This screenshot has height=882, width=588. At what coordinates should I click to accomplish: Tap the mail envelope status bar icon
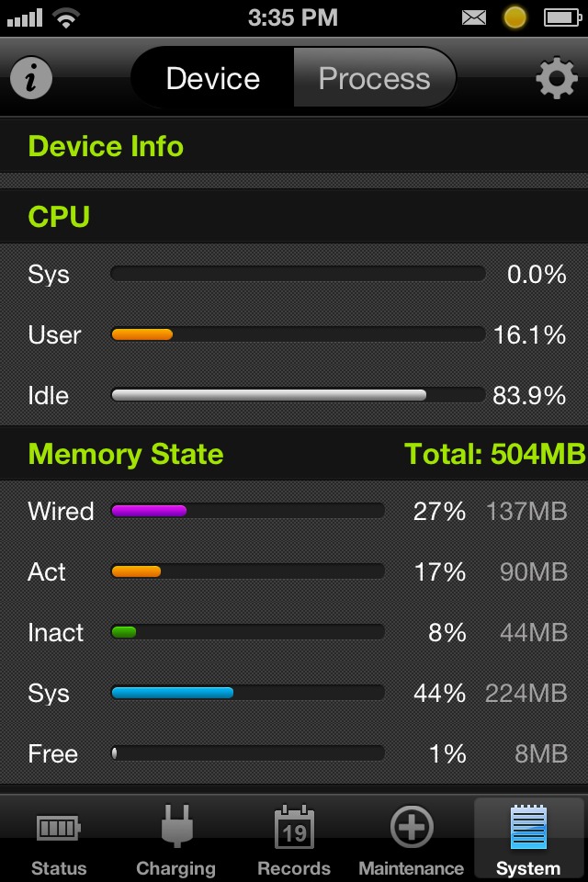474,17
